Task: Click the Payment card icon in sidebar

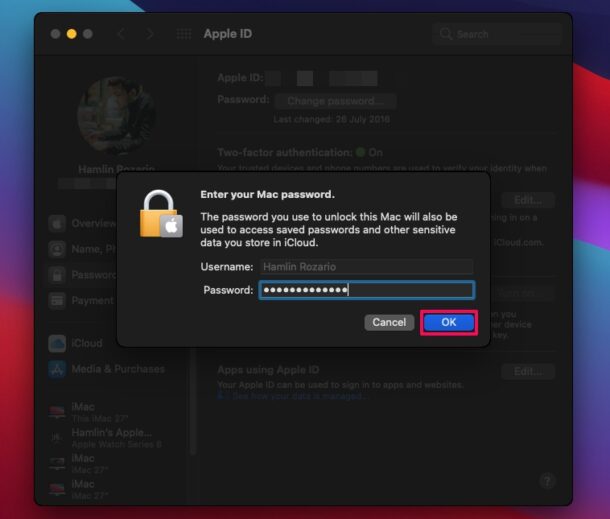Action: point(57,301)
